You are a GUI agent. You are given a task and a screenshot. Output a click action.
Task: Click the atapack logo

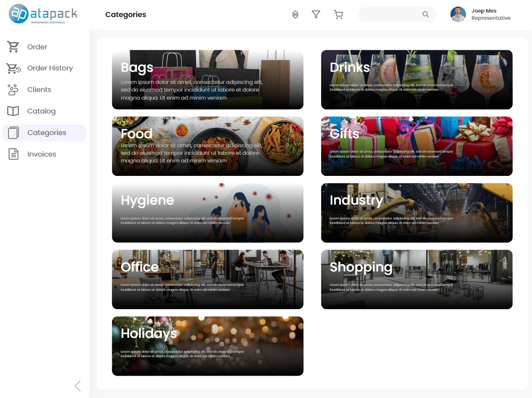tap(43, 14)
